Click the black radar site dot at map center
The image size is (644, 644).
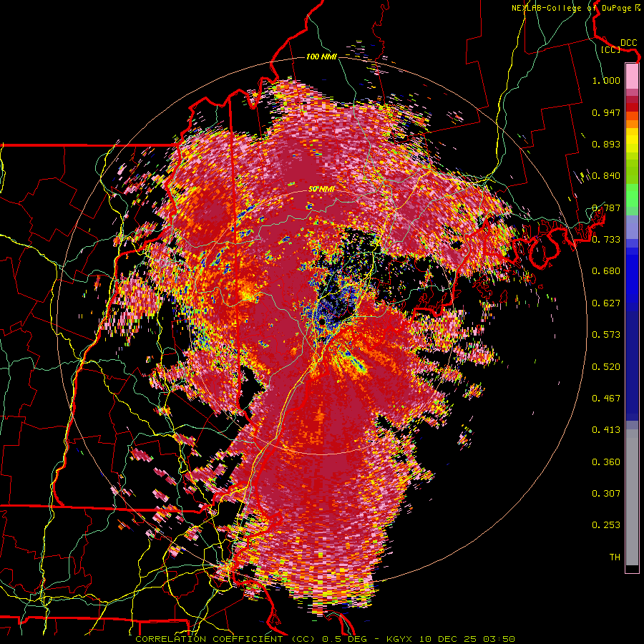[321, 321]
